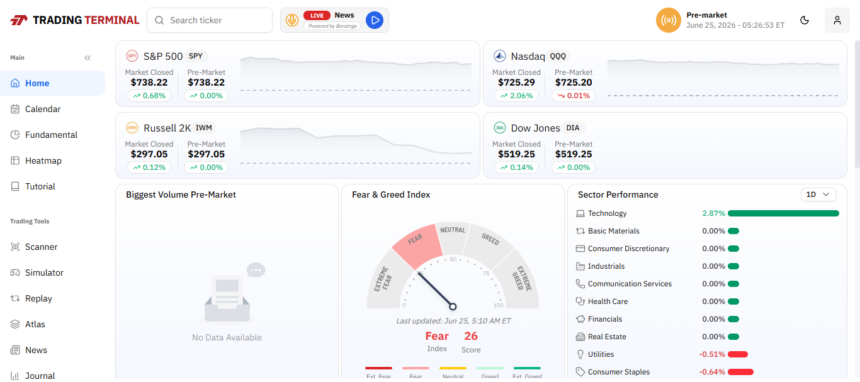The width and height of the screenshot is (860, 382).
Task: Click the Replay arrows icon
Action: (x=15, y=299)
